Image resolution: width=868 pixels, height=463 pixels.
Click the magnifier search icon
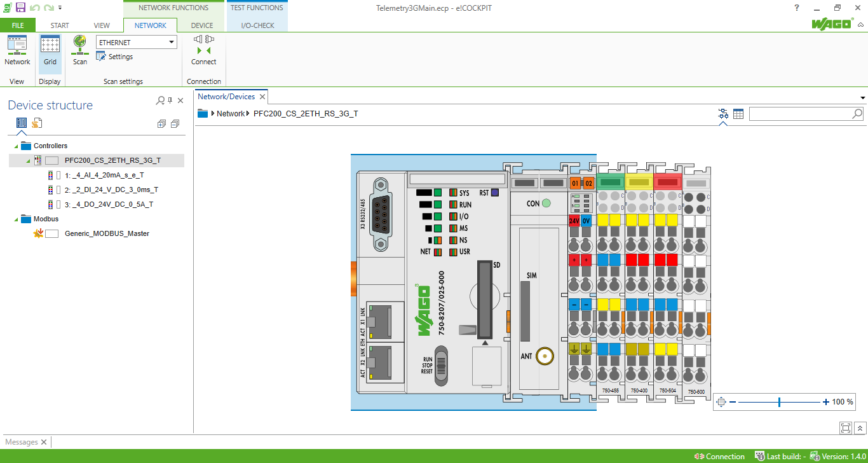tap(857, 114)
